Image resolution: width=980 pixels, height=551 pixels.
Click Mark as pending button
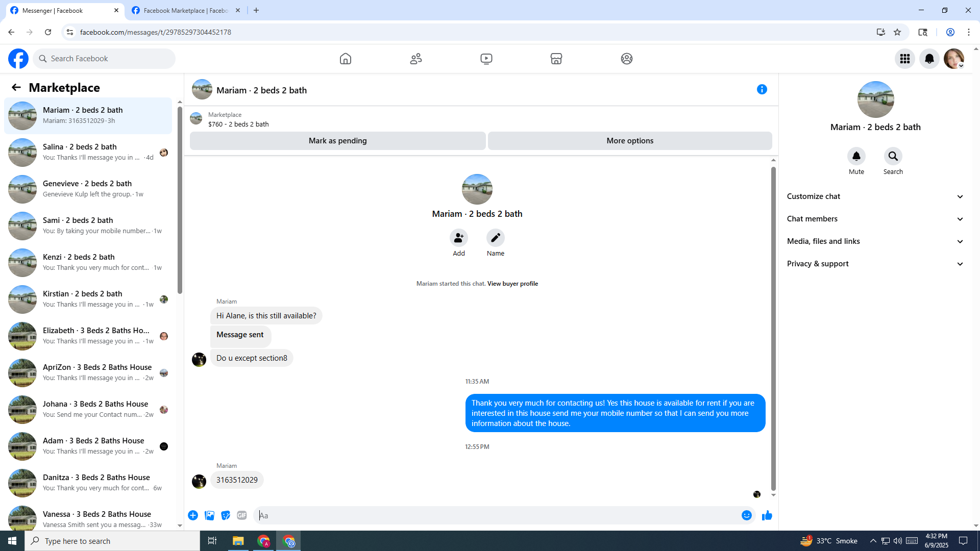tap(337, 141)
